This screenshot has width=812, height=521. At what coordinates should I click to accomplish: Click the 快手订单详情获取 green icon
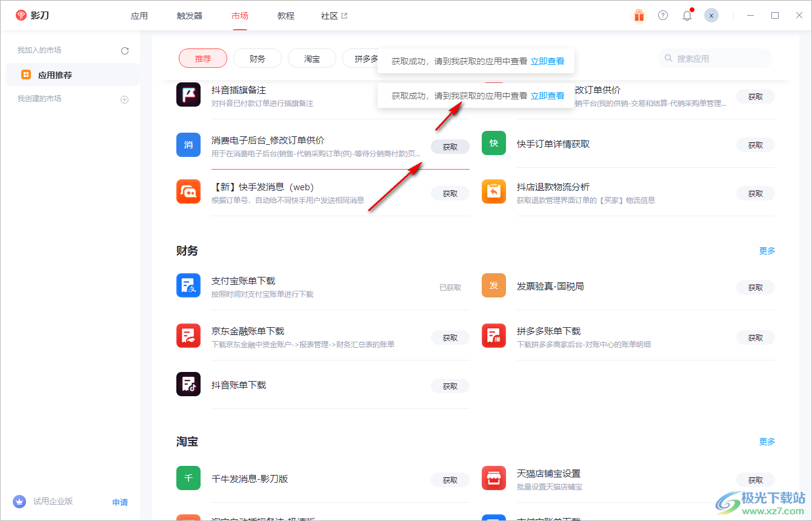(494, 143)
